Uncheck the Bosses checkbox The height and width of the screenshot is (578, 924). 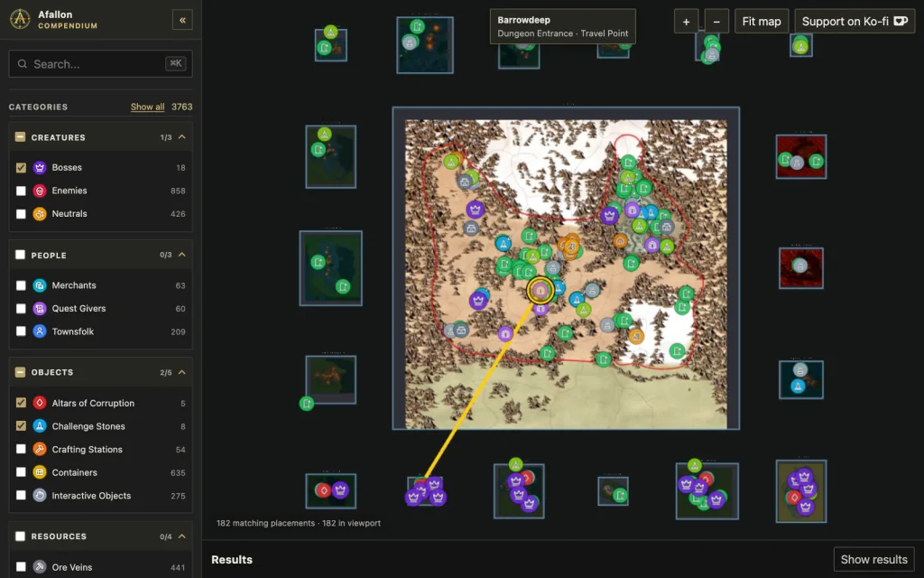[x=21, y=167]
